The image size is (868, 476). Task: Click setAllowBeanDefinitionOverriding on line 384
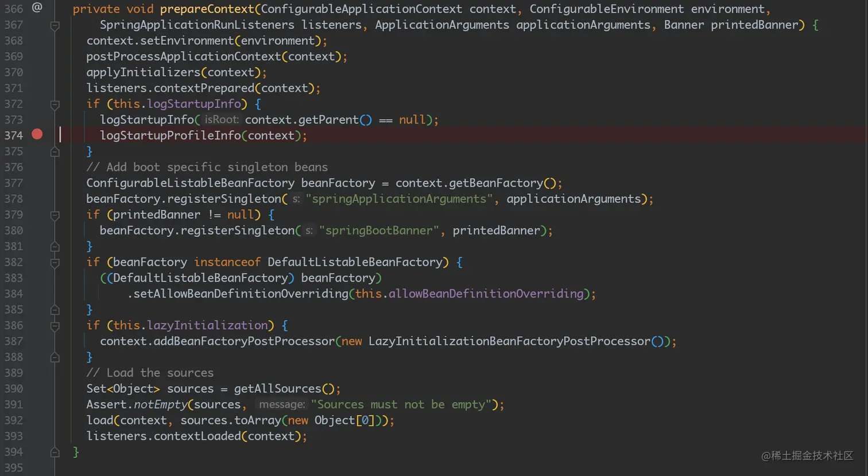241,294
